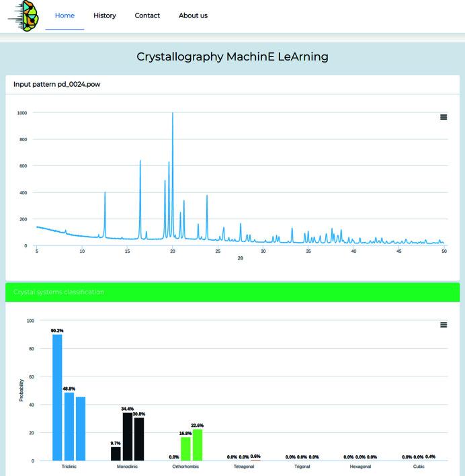This screenshot has height=476, width=465.
Task: Click the brain logo in the header
Action: pos(24,16)
